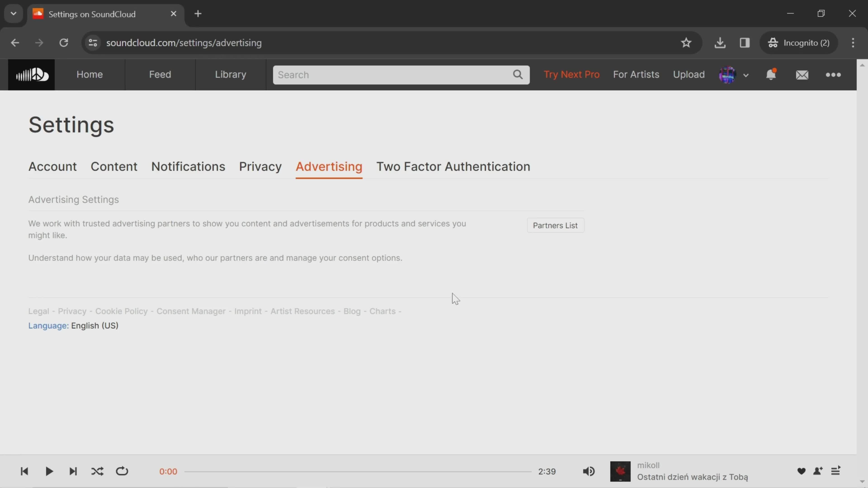Open the Partners List page
The image size is (868, 488).
coord(555,225)
